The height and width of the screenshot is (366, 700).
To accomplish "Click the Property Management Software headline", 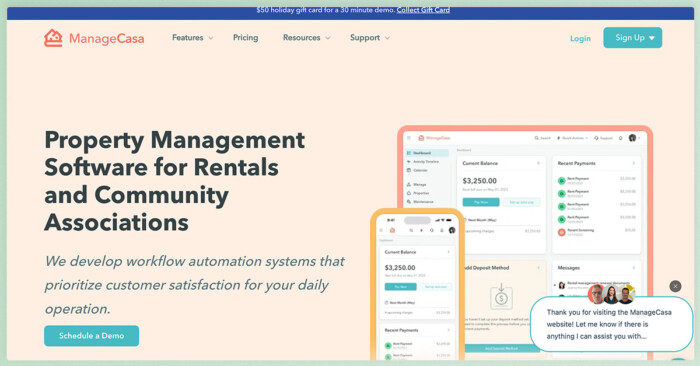I will click(175, 181).
